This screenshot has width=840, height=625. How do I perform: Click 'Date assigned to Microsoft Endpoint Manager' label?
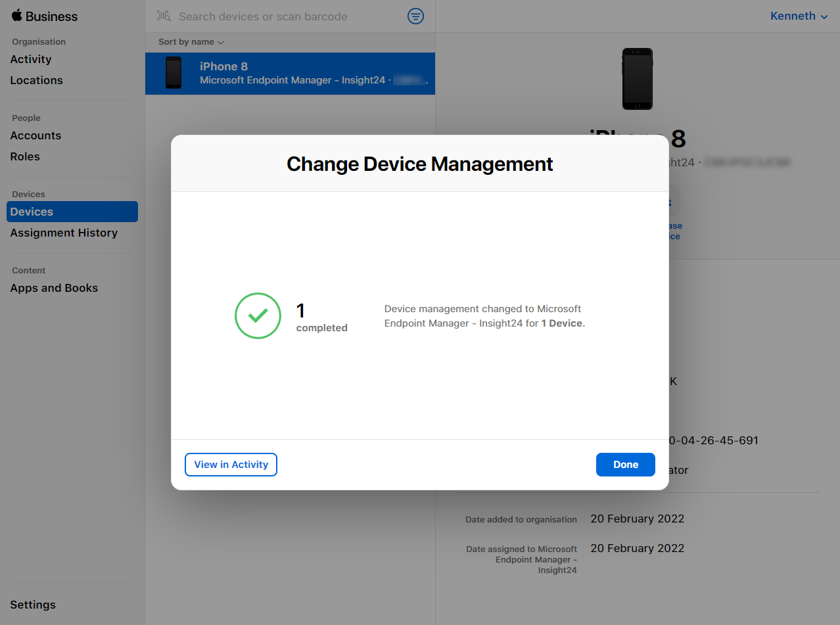pyautogui.click(x=522, y=559)
